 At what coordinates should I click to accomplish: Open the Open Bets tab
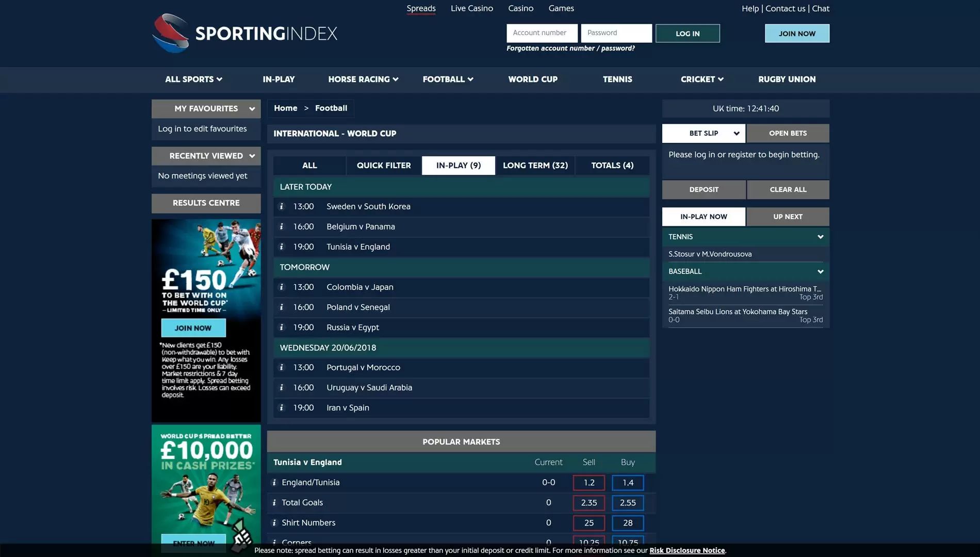[788, 133]
